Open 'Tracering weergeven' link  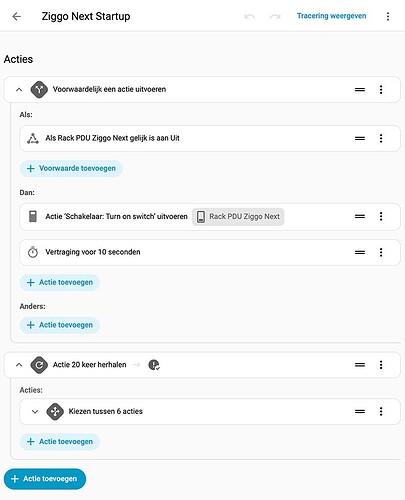[331, 16]
